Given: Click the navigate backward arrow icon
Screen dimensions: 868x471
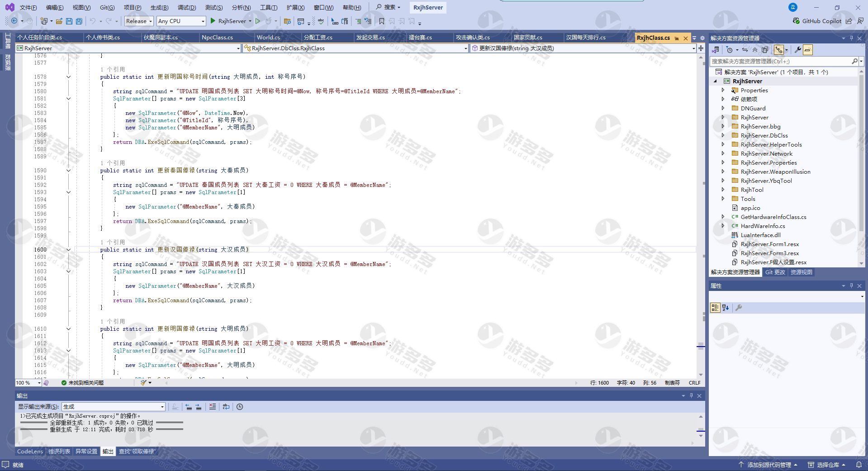Looking at the screenshot, I should 14,21.
